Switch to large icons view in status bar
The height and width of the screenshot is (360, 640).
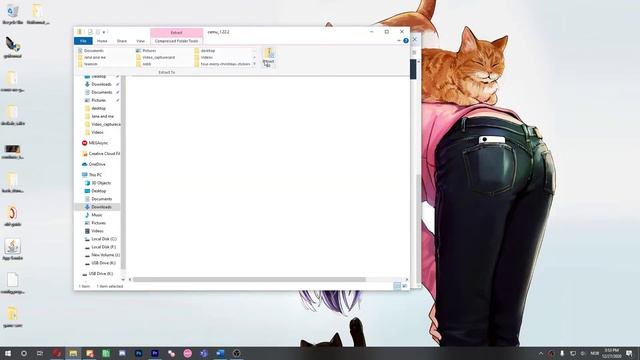404,286
